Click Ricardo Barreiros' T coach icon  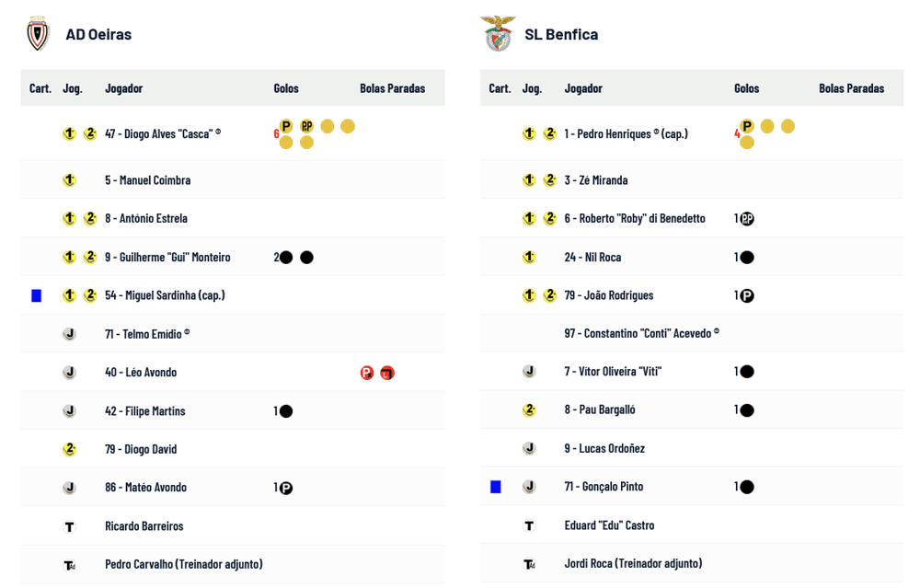point(69,526)
